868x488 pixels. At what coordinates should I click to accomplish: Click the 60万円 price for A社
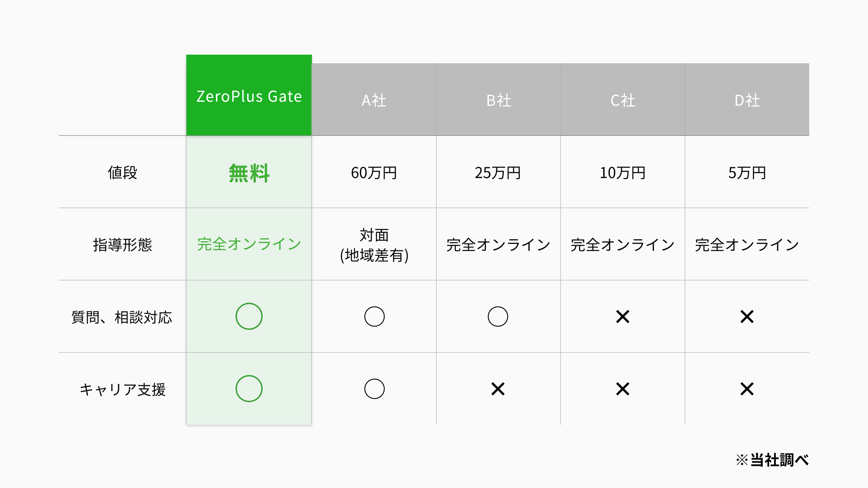click(374, 173)
